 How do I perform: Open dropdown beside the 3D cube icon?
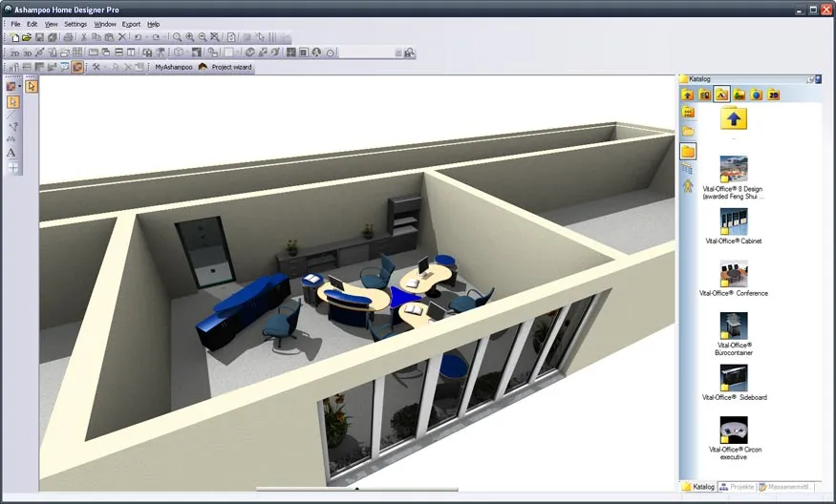(187, 52)
